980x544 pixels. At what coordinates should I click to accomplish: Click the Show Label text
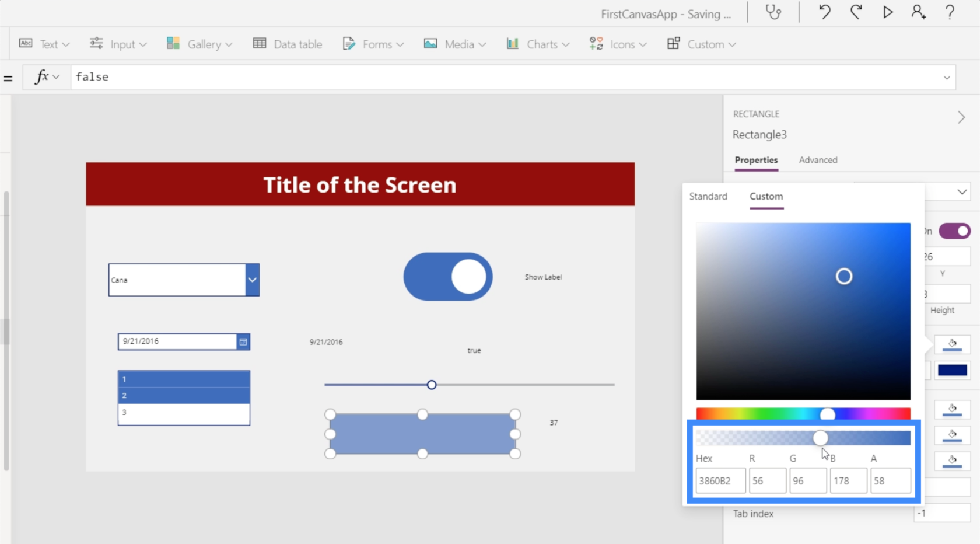coord(543,277)
